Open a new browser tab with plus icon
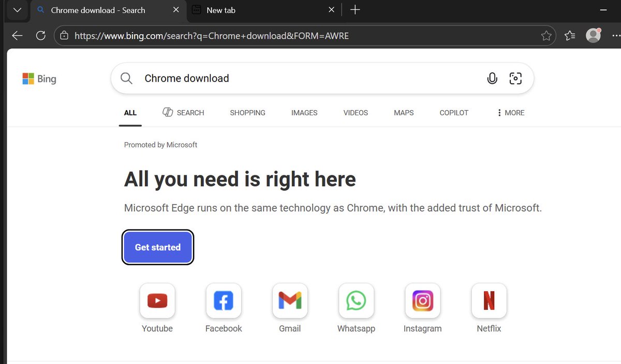 (355, 10)
